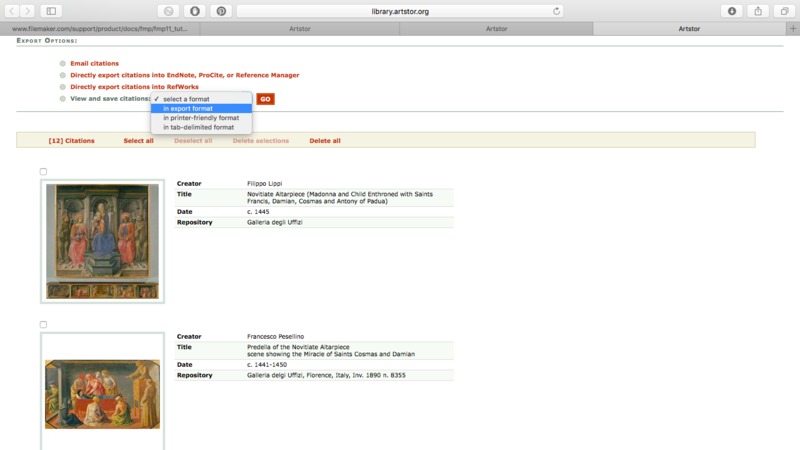The width and height of the screenshot is (800, 450).
Task: Click the Pinterest extension icon in toolbar
Action: [x=221, y=11]
